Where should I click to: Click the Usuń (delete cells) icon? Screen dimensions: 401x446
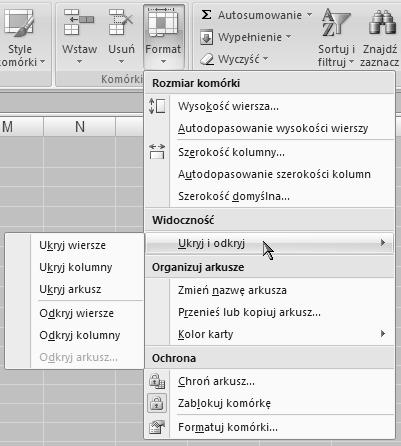click(121, 22)
